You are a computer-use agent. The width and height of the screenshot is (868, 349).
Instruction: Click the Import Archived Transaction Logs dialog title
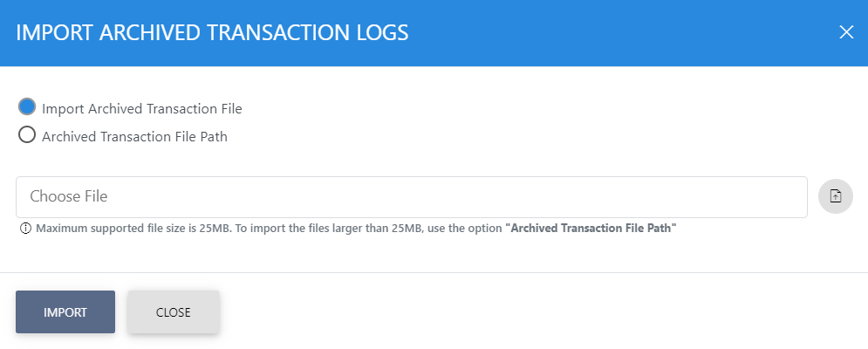213,33
